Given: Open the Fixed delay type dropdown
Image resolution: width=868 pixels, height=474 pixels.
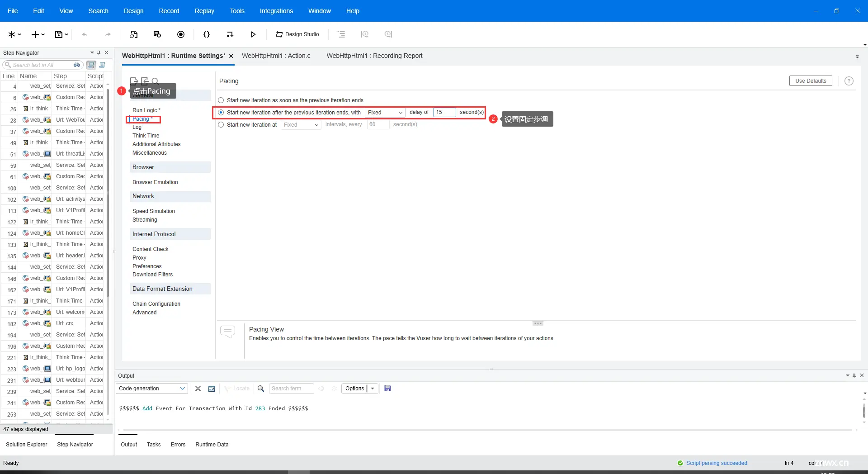Looking at the screenshot, I should pos(385,113).
